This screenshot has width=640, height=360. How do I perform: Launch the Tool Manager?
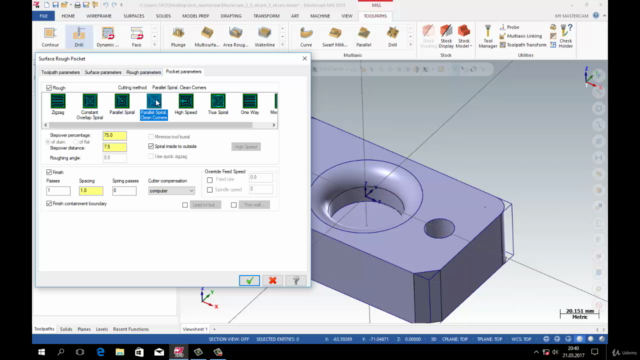pos(487,37)
